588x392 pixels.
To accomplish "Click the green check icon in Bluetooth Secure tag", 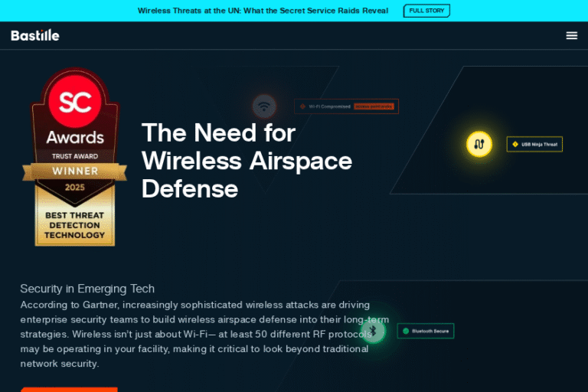I will pos(404,331).
